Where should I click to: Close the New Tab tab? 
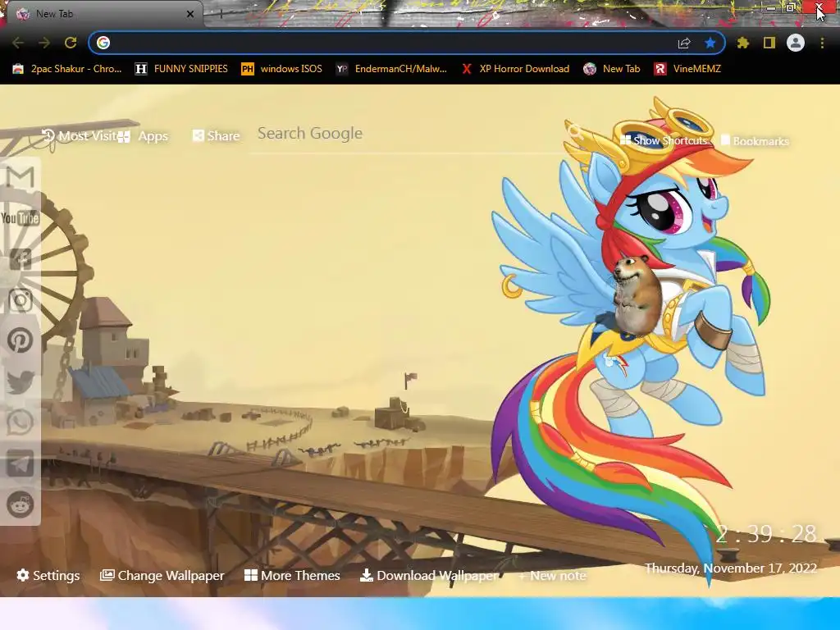pyautogui.click(x=190, y=14)
